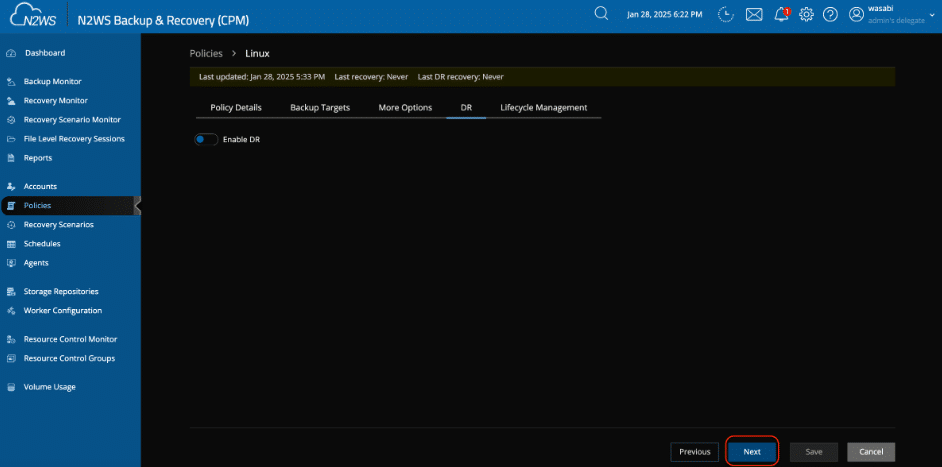
Task: Open the search magnifier icon
Action: point(601,13)
